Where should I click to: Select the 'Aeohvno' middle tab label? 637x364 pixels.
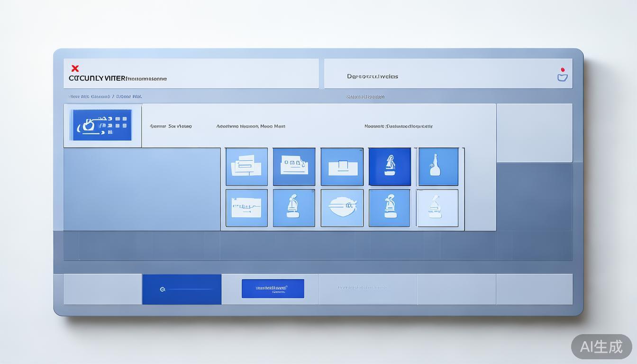click(251, 127)
